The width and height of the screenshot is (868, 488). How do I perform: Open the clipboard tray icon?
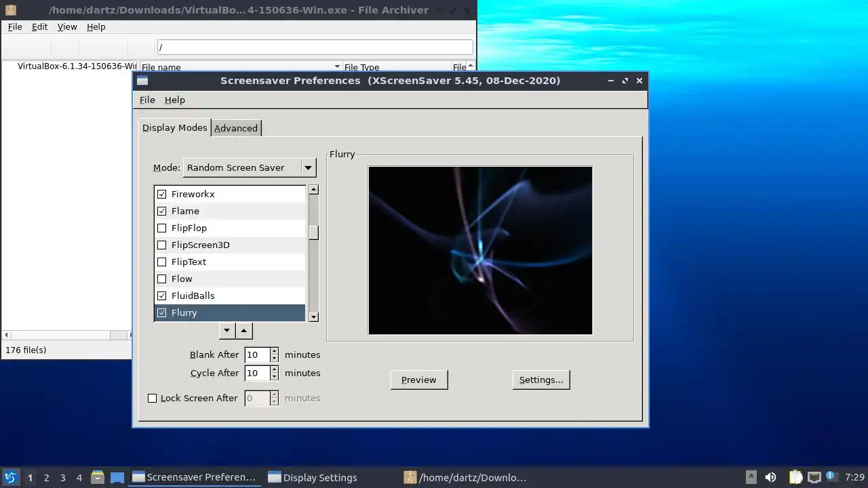click(x=795, y=477)
